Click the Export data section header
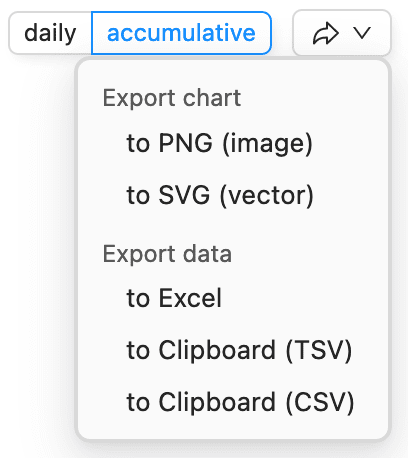 (x=167, y=254)
